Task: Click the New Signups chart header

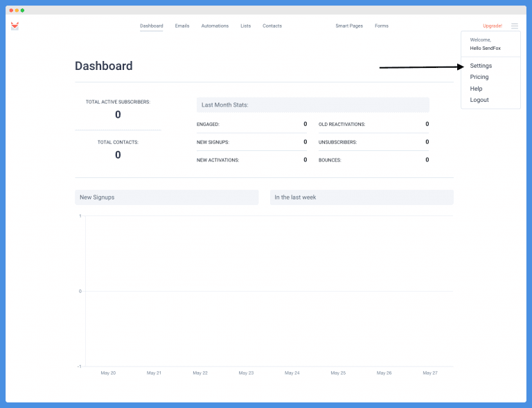Action: tap(166, 197)
